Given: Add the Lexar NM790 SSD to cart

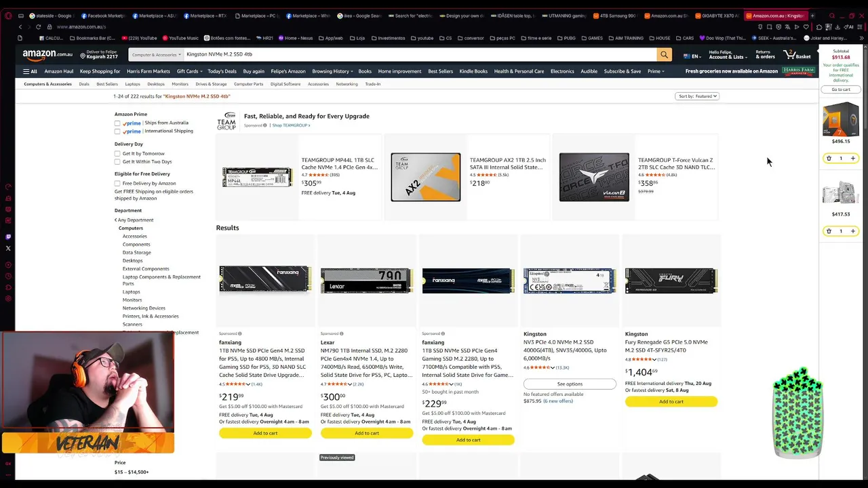Looking at the screenshot, I should (x=367, y=433).
